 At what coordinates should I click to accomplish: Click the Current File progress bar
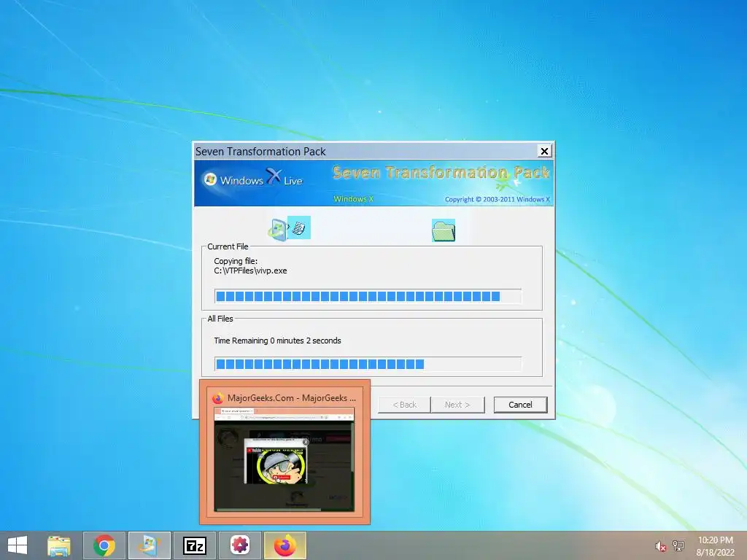(x=368, y=296)
